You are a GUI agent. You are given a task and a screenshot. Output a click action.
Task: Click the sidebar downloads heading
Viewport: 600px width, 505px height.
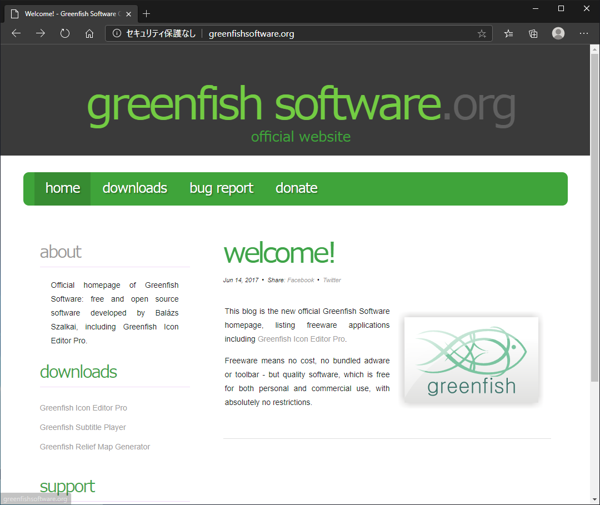pyautogui.click(x=78, y=372)
